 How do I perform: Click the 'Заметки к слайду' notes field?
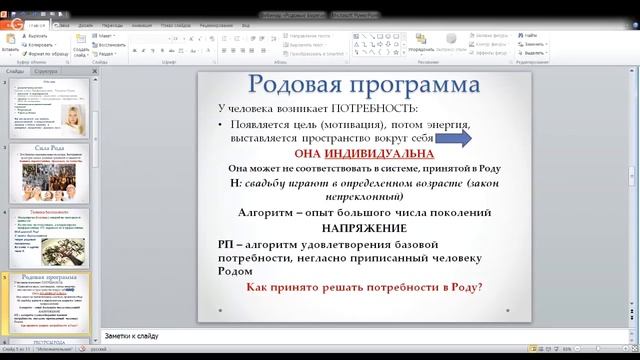tap(363, 336)
